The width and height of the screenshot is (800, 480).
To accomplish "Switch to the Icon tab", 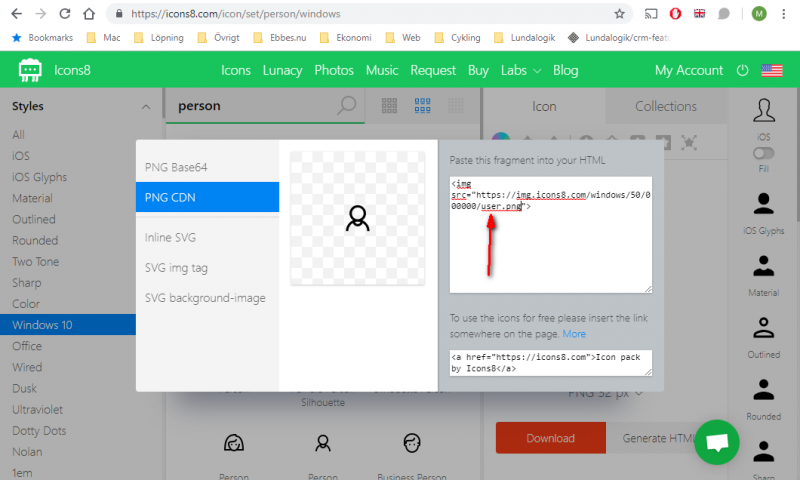I will 544,106.
